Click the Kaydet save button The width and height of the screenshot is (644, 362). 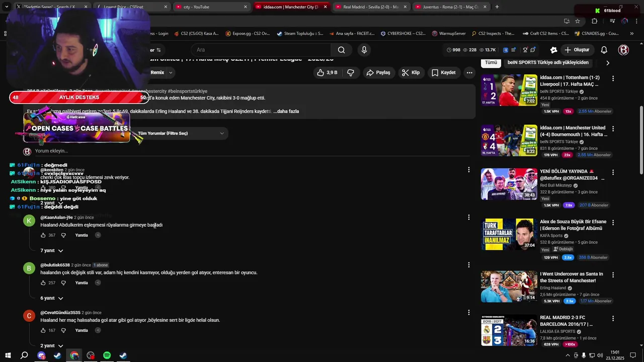point(443,72)
